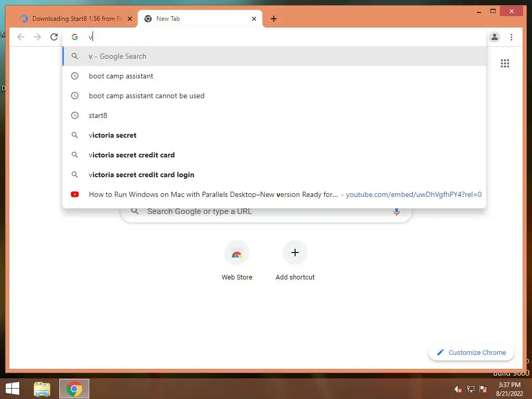The image size is (532, 399).
Task: Open the user profile icon
Action: [495, 37]
